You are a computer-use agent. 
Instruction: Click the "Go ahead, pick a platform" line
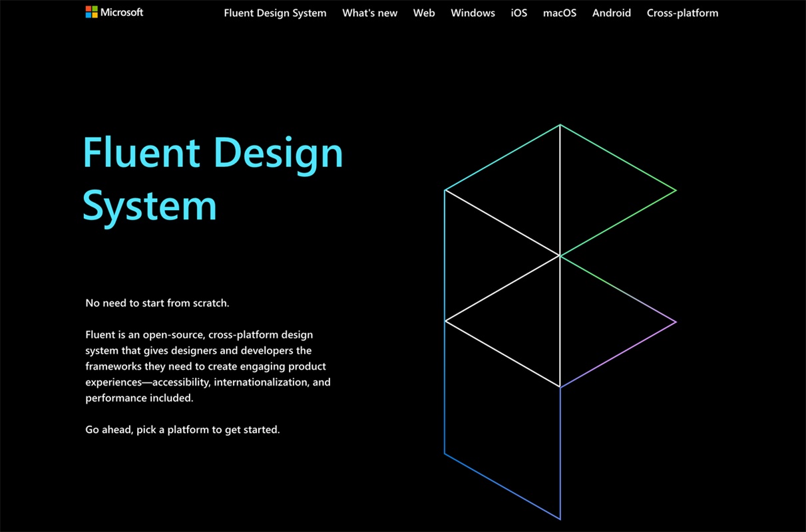pos(182,430)
